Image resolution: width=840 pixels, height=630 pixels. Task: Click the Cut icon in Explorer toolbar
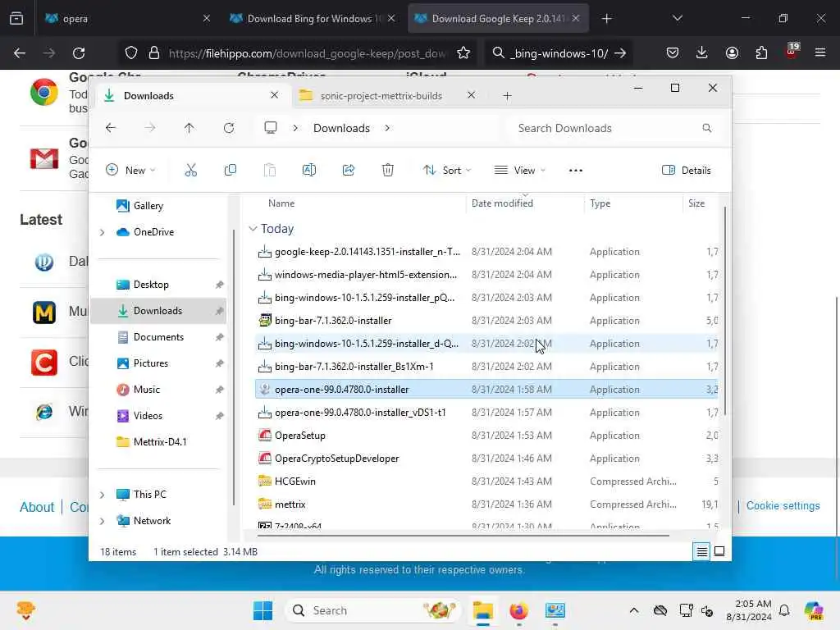[x=190, y=171]
